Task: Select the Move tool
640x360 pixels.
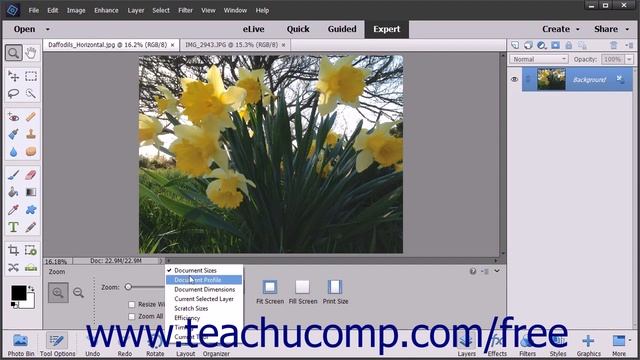Action: click(x=13, y=76)
